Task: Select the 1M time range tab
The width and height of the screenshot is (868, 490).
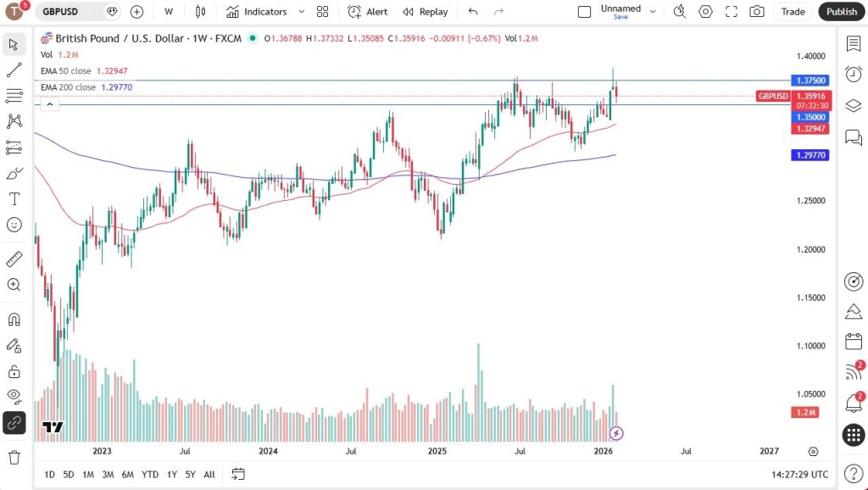Action: pyautogui.click(x=88, y=474)
